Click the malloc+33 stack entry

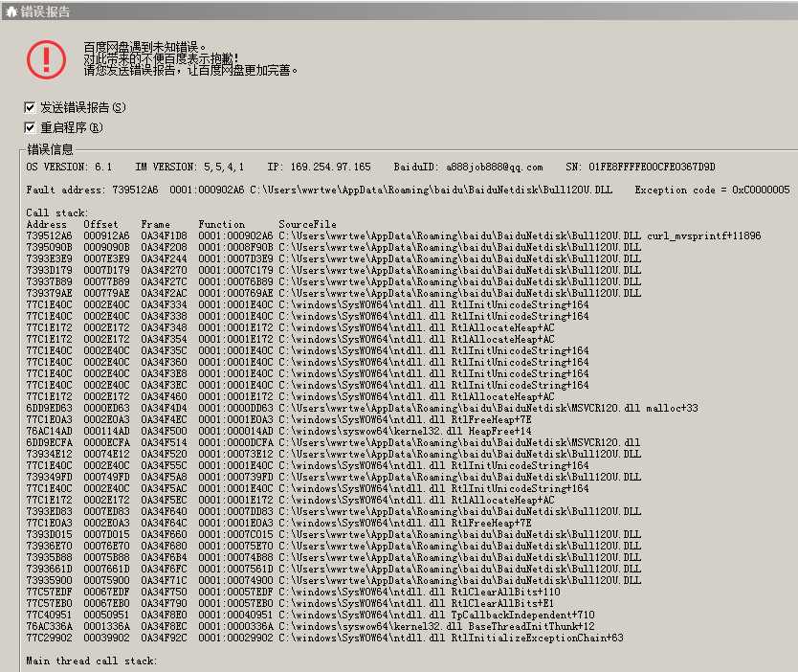click(363, 409)
